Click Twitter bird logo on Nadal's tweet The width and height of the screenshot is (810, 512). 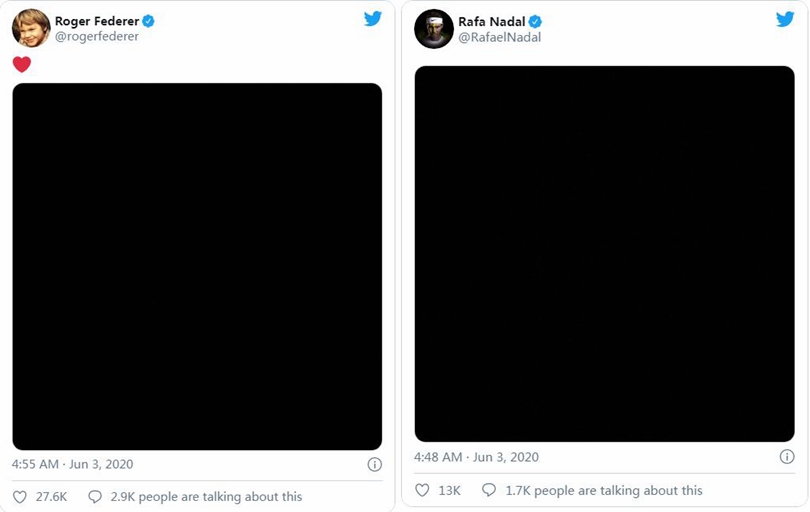pyautogui.click(x=785, y=19)
